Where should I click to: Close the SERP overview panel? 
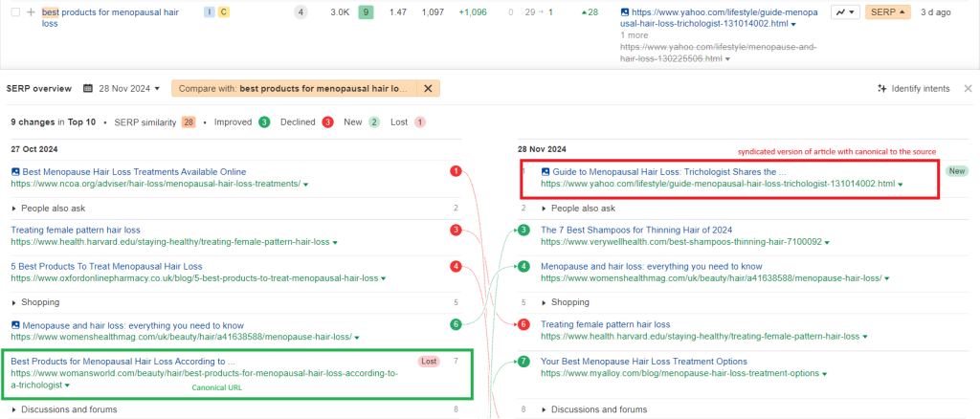point(968,88)
